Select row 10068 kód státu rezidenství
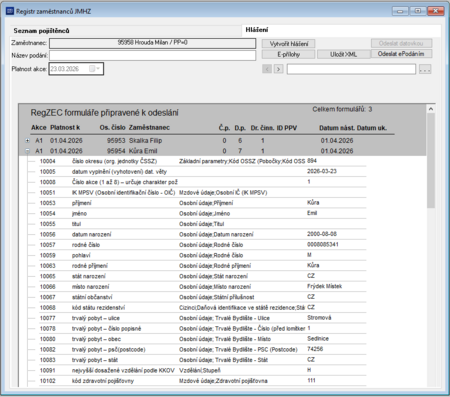 (203, 308)
